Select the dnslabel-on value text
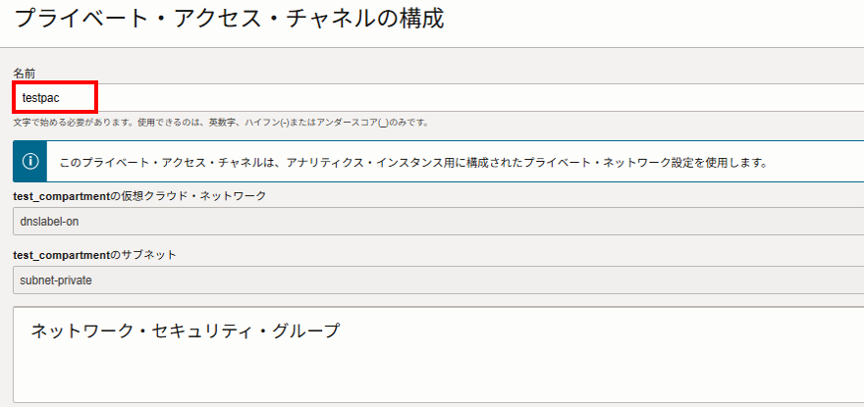Viewport: 868px width, 407px height. (x=49, y=222)
